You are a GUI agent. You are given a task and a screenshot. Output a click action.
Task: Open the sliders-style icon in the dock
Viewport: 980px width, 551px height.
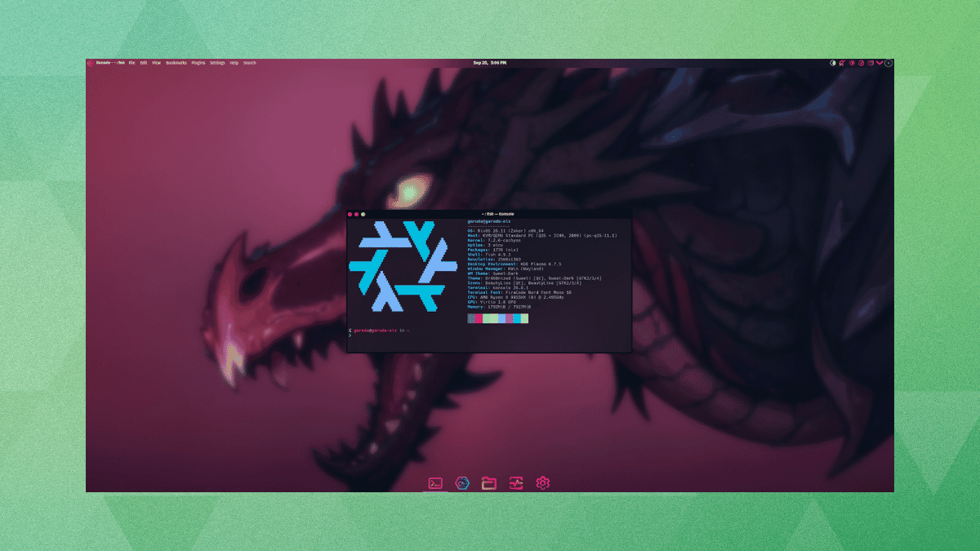coord(516,483)
